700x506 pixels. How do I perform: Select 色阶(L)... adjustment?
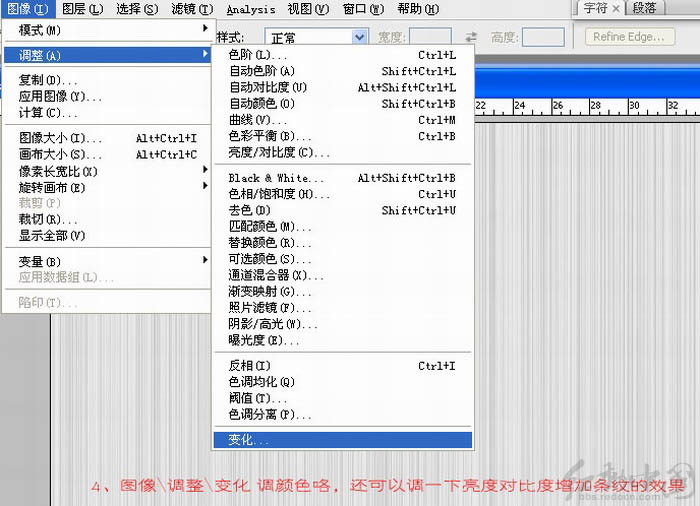[x=343, y=55]
